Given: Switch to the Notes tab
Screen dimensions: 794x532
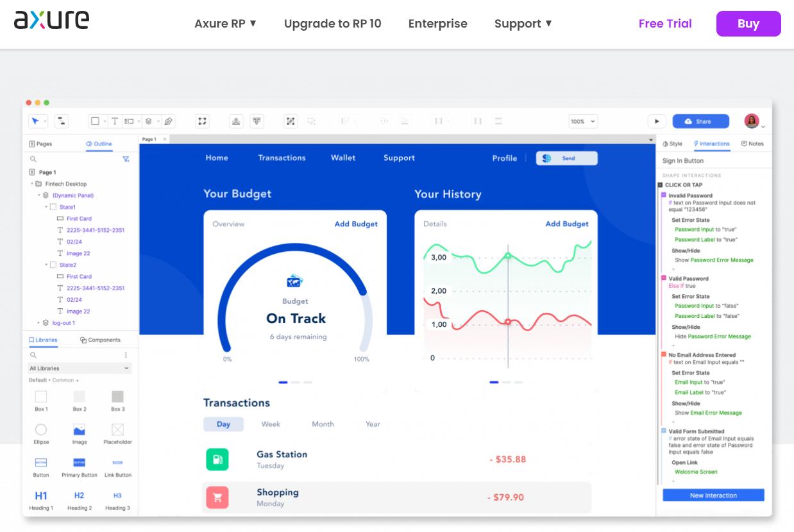Looking at the screenshot, I should click(x=752, y=144).
